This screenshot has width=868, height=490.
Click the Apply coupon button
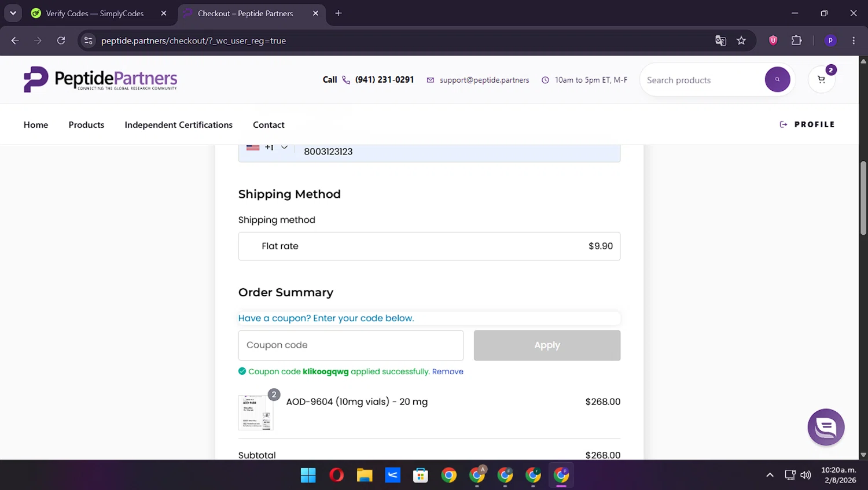[547, 345]
